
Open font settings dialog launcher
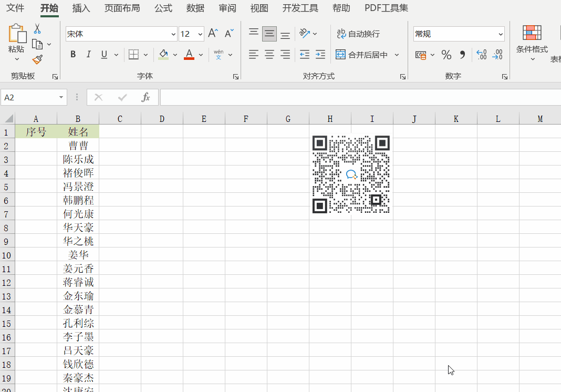(236, 77)
